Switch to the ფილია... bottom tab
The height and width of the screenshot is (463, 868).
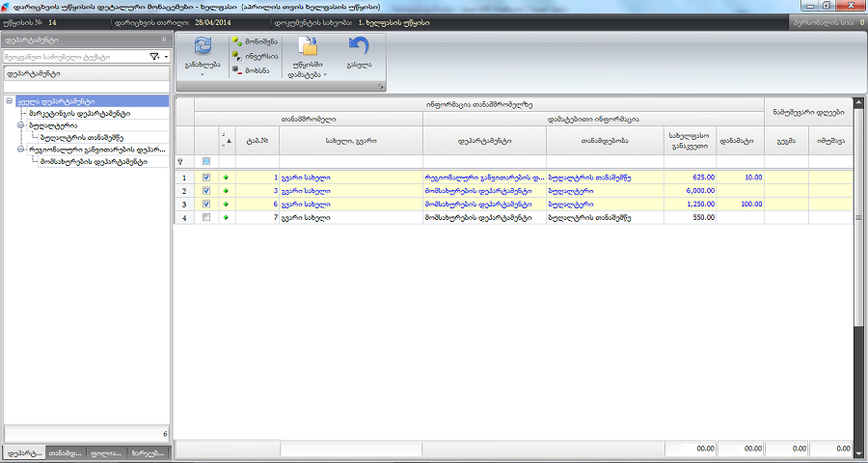point(106,452)
